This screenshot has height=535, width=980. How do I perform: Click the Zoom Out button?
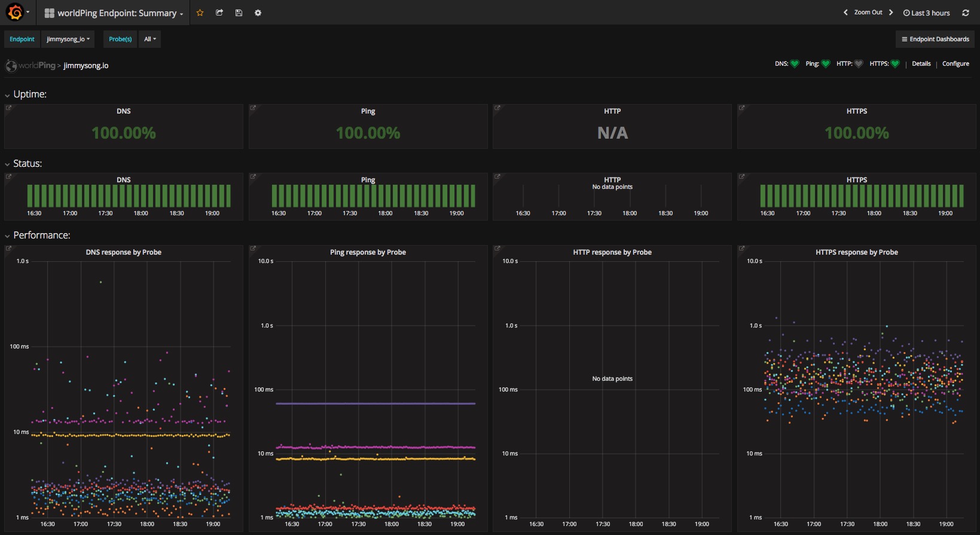click(x=868, y=13)
